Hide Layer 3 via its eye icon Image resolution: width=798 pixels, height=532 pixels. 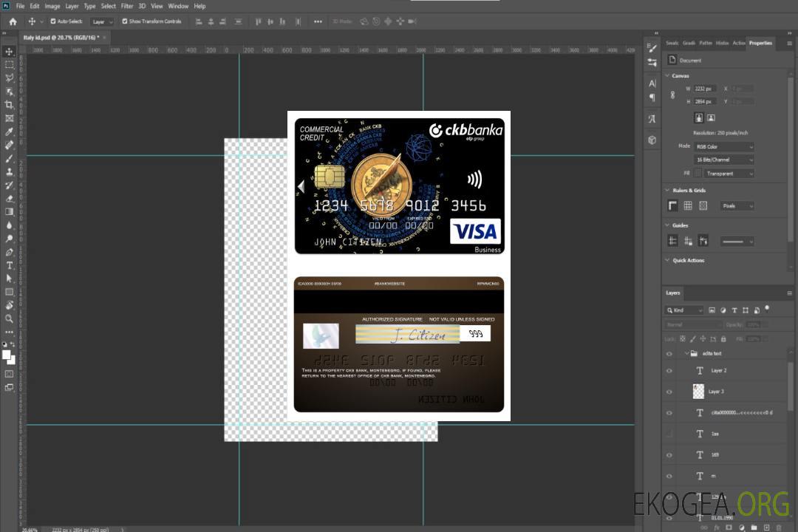click(x=669, y=392)
